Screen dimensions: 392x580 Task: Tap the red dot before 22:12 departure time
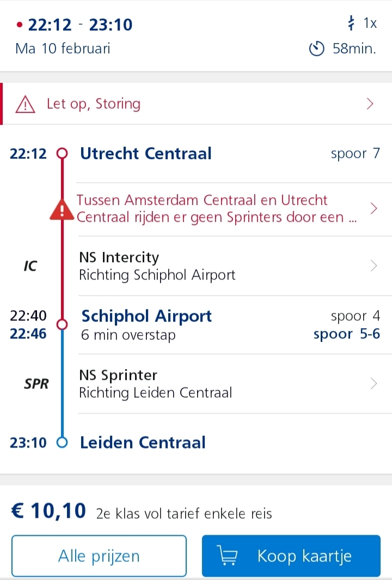(20, 25)
